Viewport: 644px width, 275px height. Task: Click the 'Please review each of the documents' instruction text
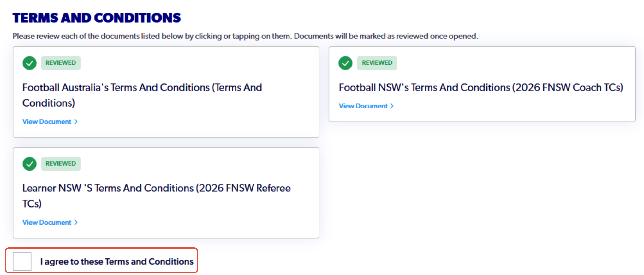pos(245,36)
